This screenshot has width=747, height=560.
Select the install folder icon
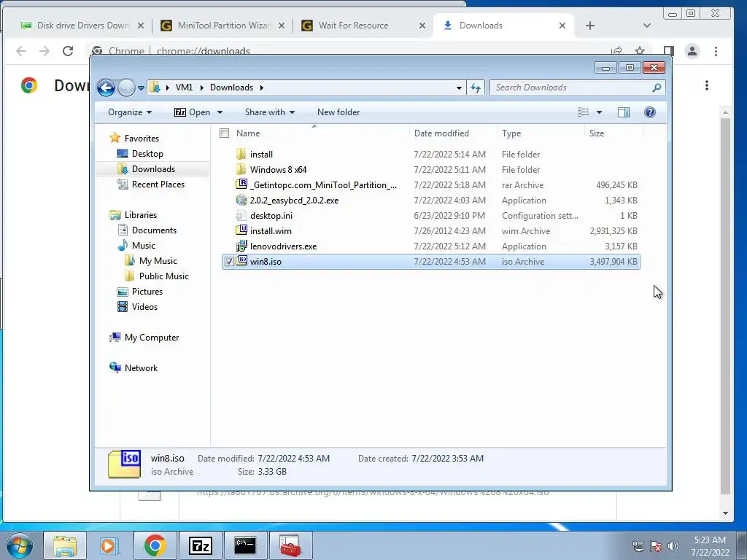[241, 154]
